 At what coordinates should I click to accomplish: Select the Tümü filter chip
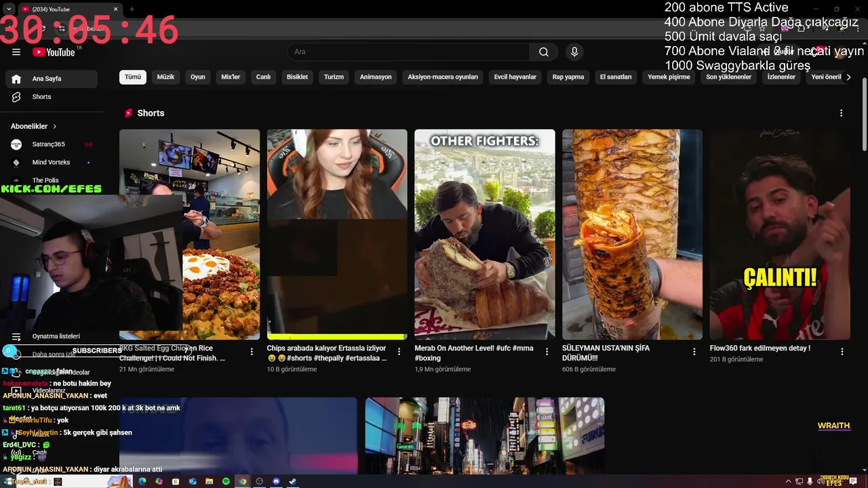click(x=133, y=77)
